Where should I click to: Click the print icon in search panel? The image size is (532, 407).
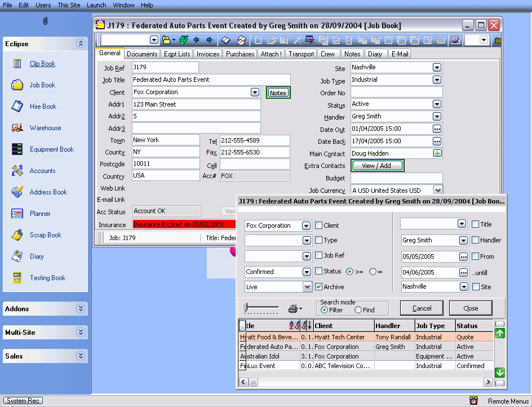[293, 309]
